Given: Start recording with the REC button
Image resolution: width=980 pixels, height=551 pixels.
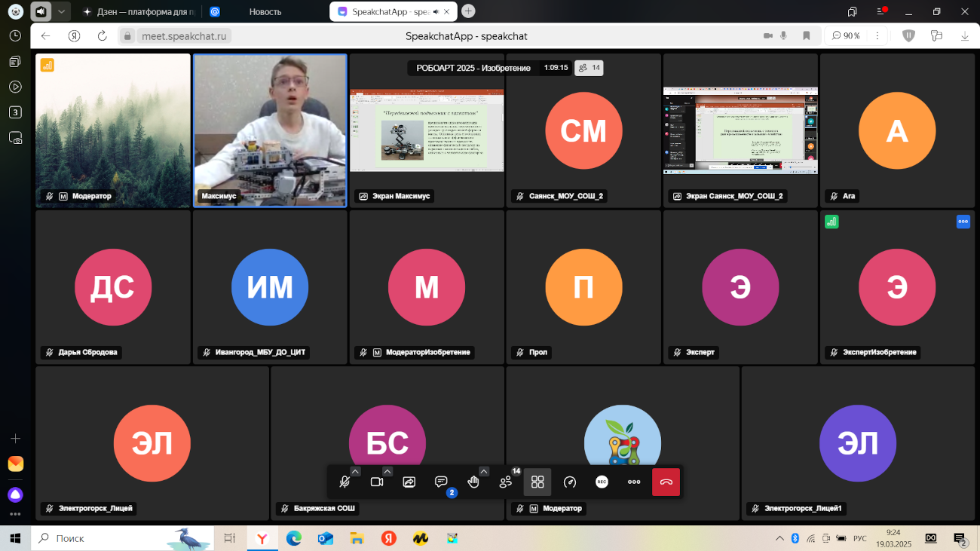Looking at the screenshot, I should [602, 482].
